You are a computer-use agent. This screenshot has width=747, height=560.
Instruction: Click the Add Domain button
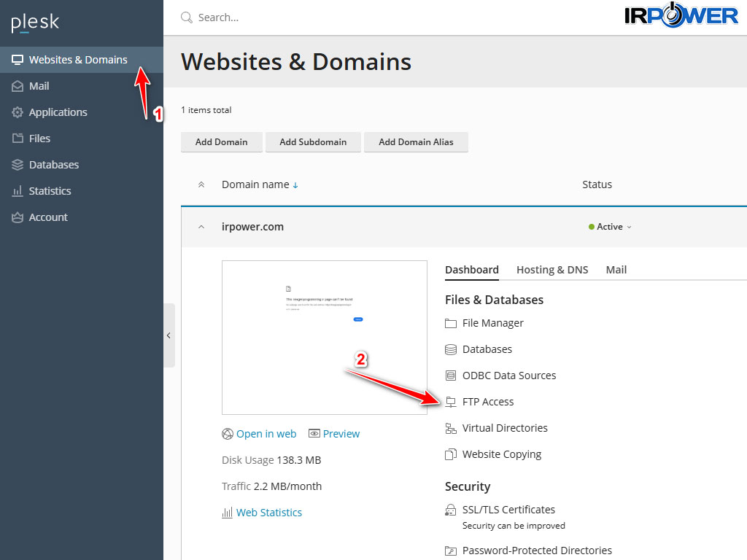tap(221, 142)
